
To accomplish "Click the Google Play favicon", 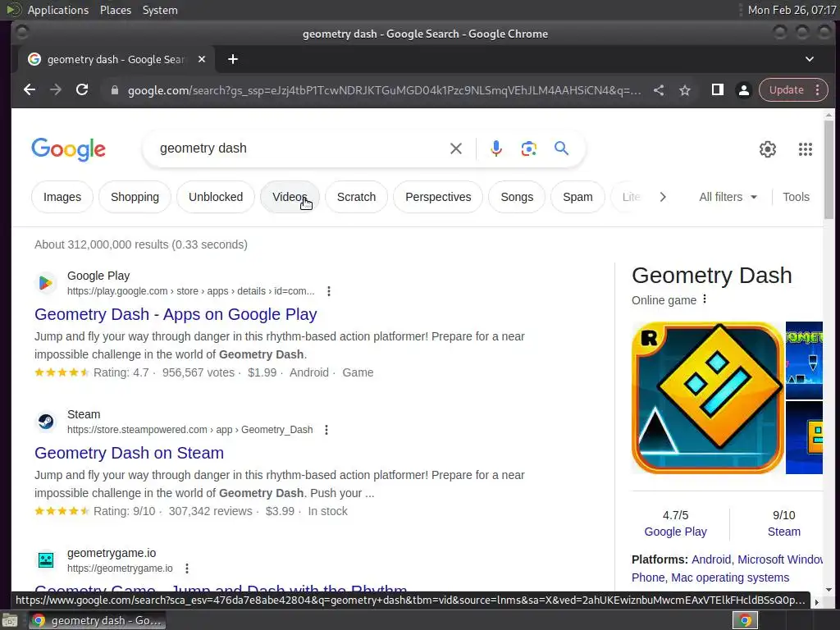I will (46, 283).
